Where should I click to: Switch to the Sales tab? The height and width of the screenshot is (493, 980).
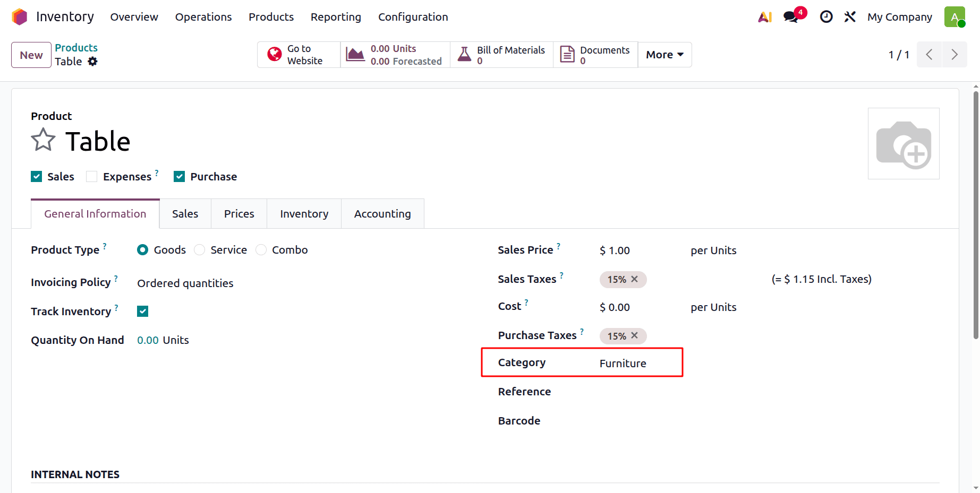tap(185, 214)
